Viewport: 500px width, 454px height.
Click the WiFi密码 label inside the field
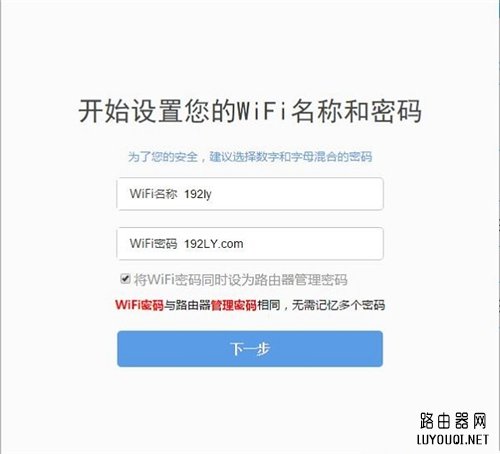coord(154,244)
